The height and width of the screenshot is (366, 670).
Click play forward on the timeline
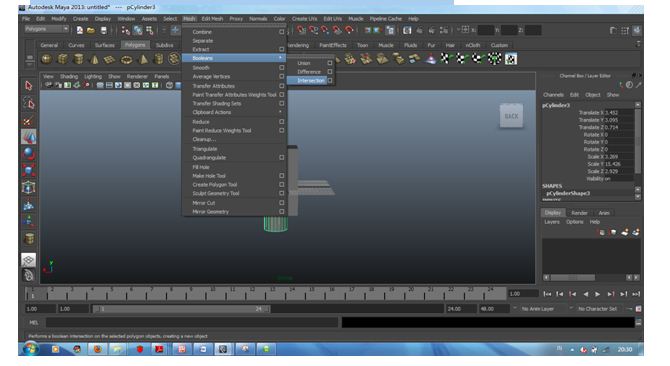tap(597, 294)
